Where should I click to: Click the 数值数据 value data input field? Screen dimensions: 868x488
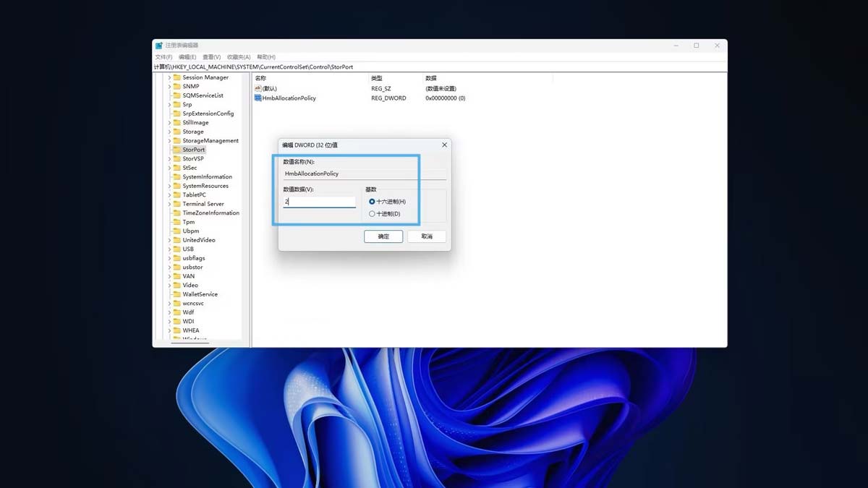click(x=319, y=202)
